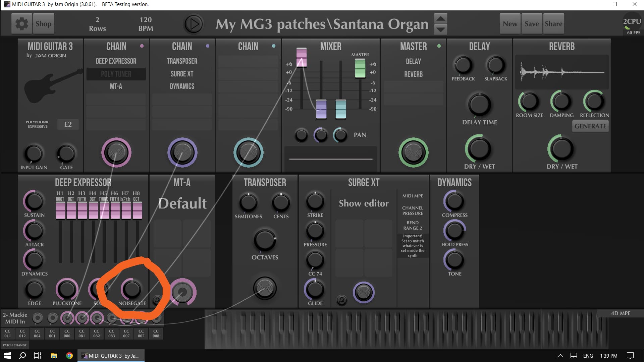Click MIDI jack above CC 082

coord(97,318)
